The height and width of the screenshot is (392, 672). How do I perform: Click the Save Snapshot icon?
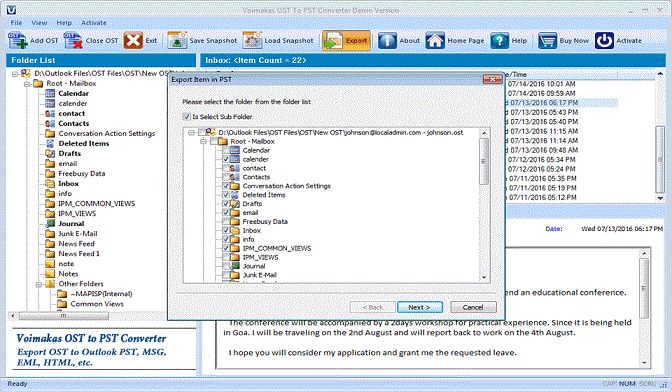177,41
